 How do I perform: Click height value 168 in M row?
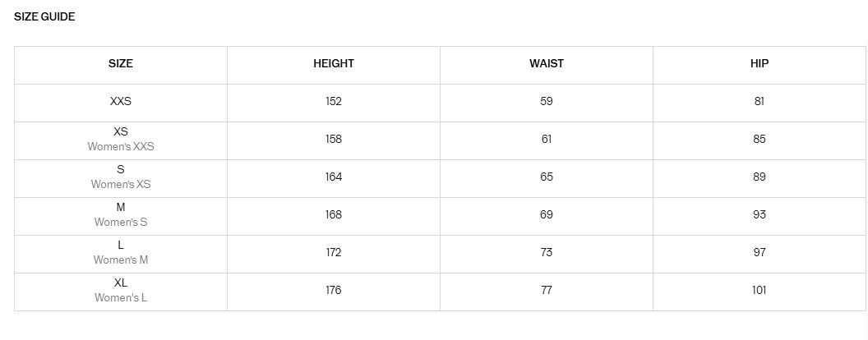tap(334, 215)
